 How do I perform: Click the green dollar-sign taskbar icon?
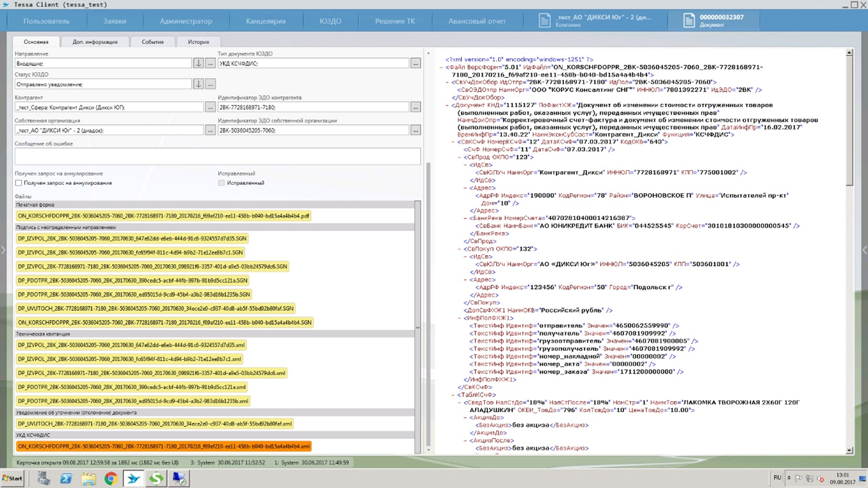click(x=156, y=478)
